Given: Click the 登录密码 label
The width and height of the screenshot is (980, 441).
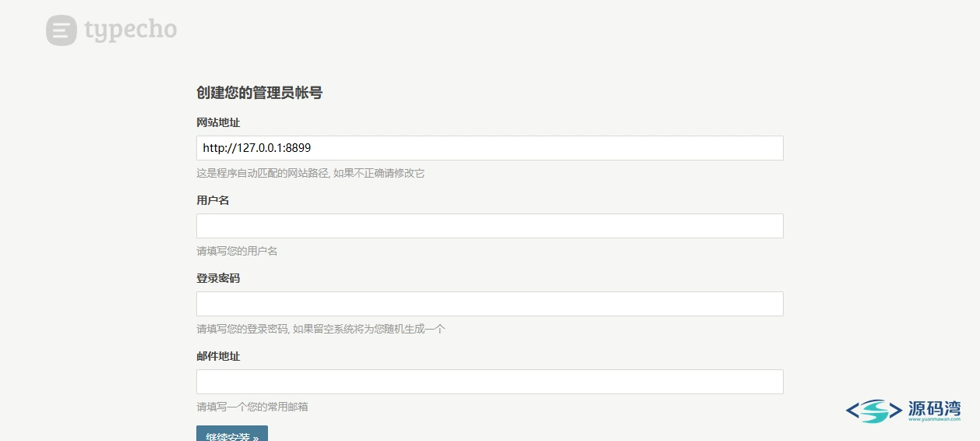Looking at the screenshot, I should [x=218, y=278].
